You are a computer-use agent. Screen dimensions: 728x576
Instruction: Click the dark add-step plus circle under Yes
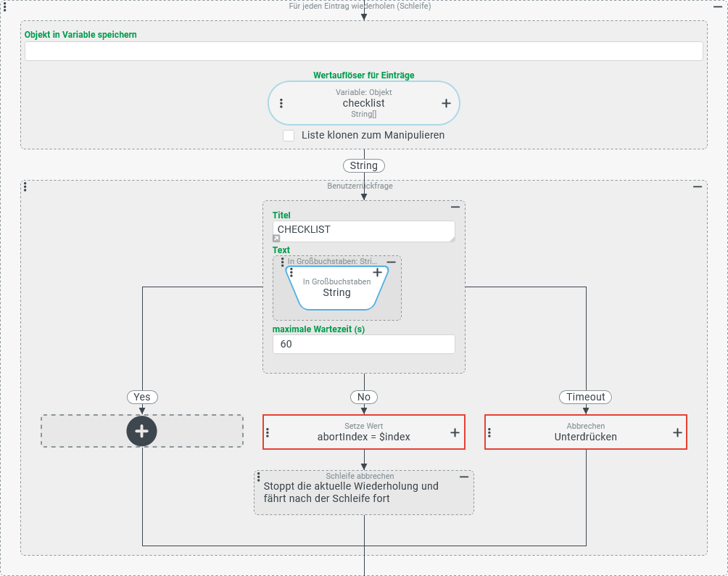pos(142,431)
